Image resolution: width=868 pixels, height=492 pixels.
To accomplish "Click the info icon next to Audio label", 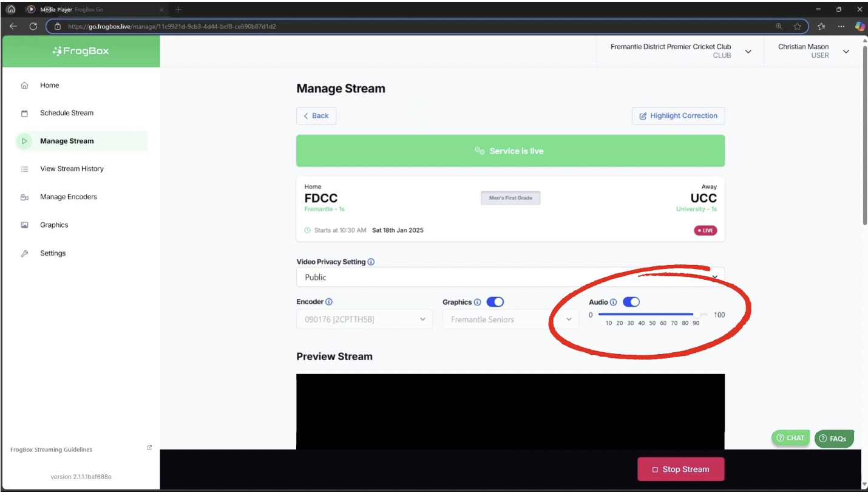I will tap(613, 302).
